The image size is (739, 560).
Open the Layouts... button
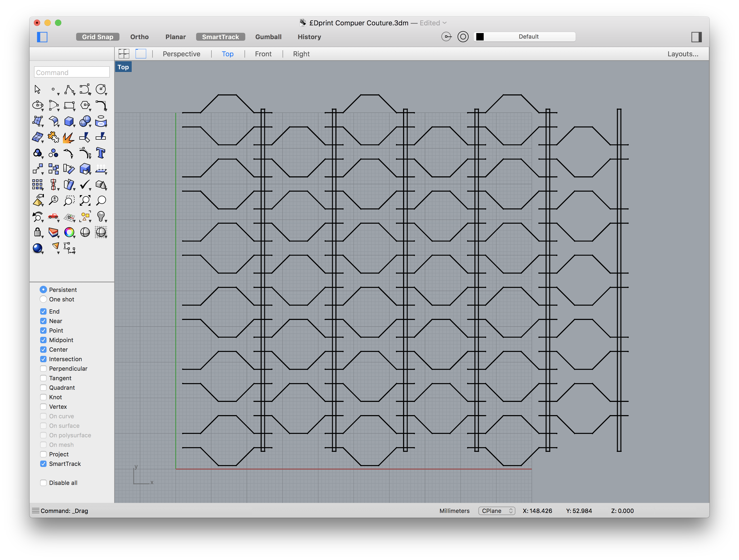pyautogui.click(x=682, y=54)
